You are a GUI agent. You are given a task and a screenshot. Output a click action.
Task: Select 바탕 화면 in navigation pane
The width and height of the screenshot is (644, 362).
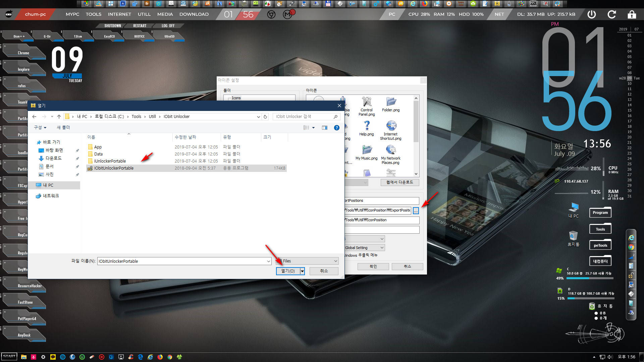[54, 150]
